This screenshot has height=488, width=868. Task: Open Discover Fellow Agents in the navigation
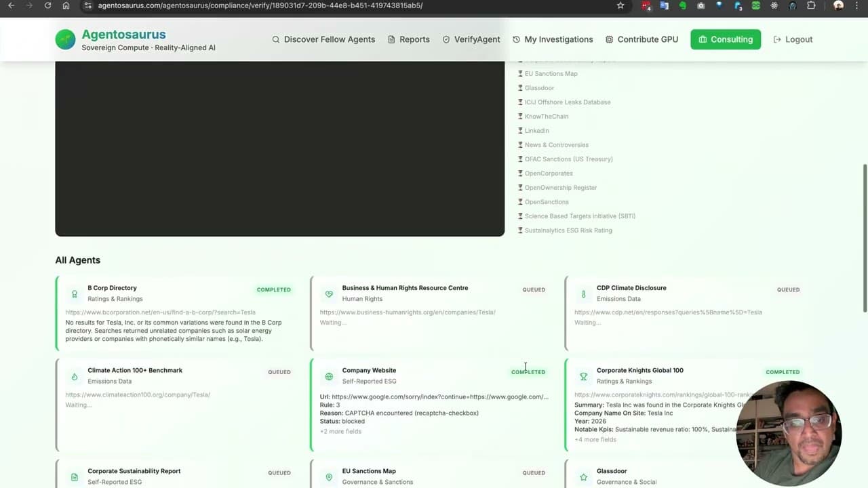(323, 39)
